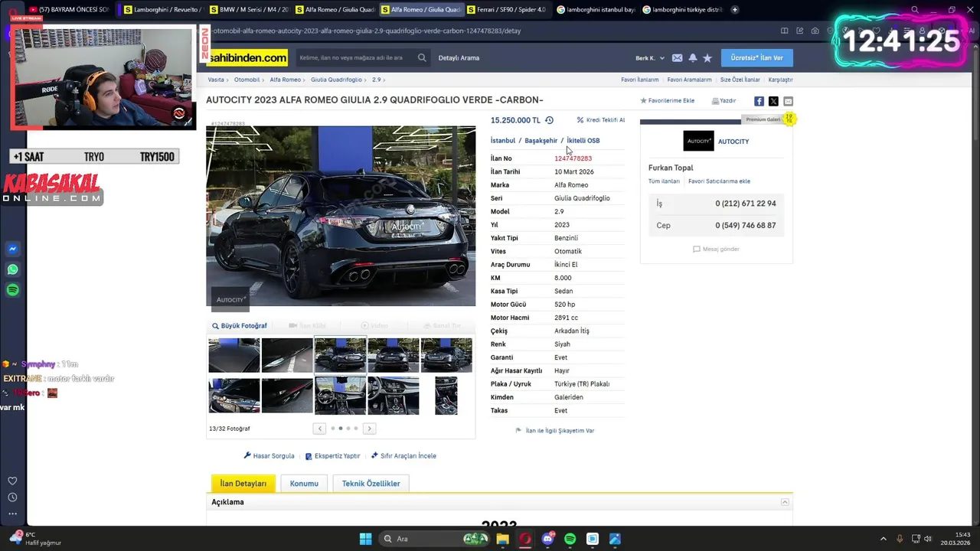
Task: Click listing number 1247478283
Action: click(573, 158)
